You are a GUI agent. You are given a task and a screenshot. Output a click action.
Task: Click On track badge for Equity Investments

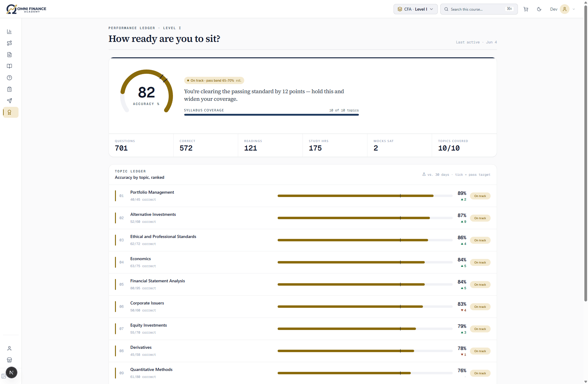[480, 329]
